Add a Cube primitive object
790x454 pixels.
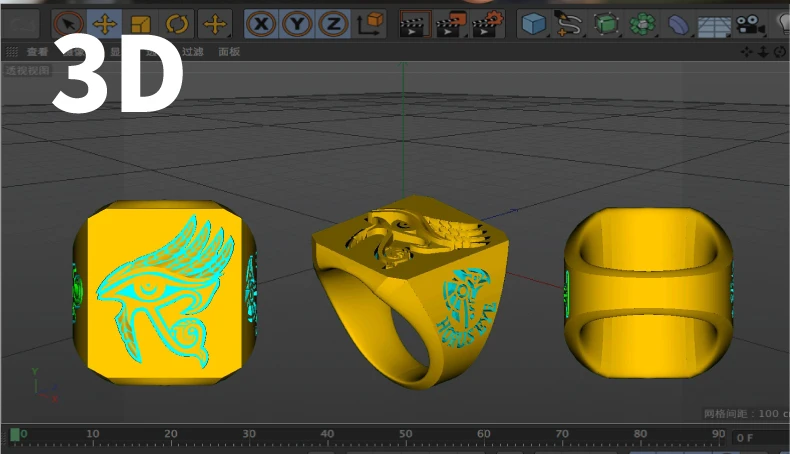coord(534,24)
